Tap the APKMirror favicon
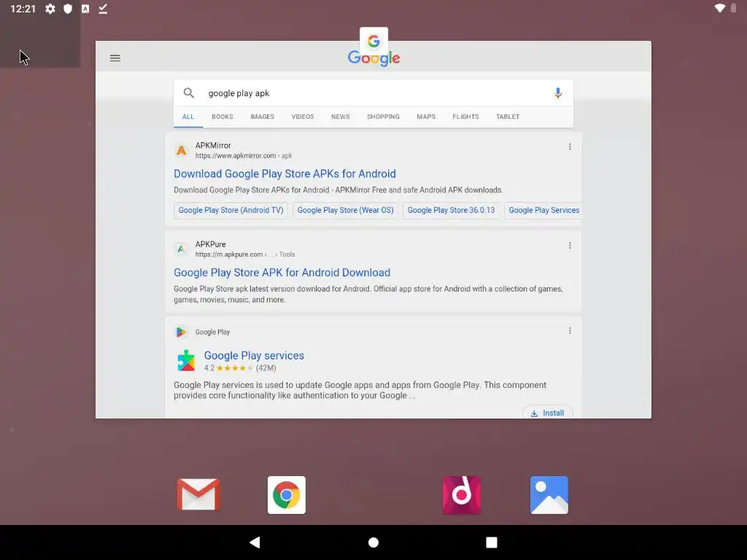This screenshot has height=560, width=747. 181,150
